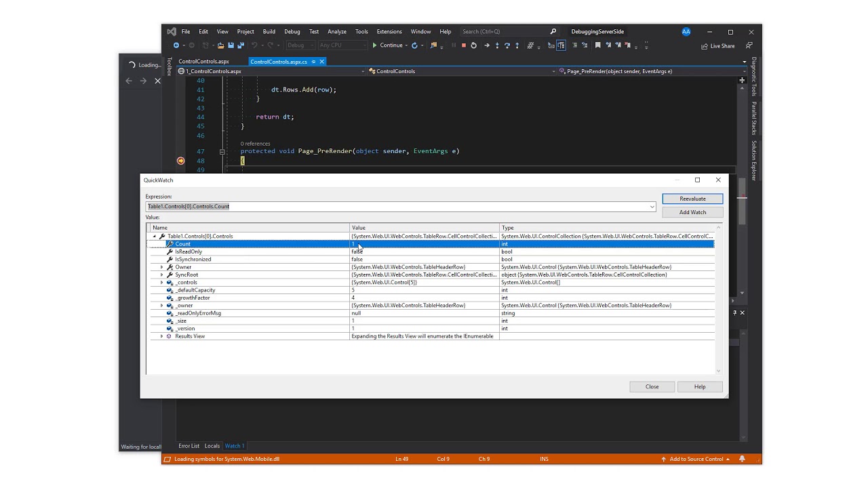Open the Debug menu
Image resolution: width=868 pixels, height=488 pixels.
coord(292,32)
